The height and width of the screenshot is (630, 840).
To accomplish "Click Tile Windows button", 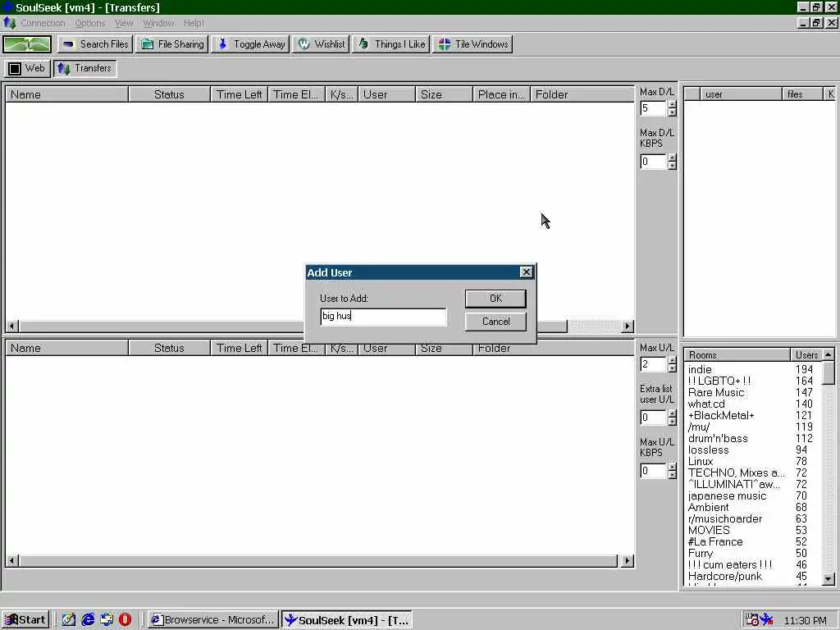I will (472, 44).
